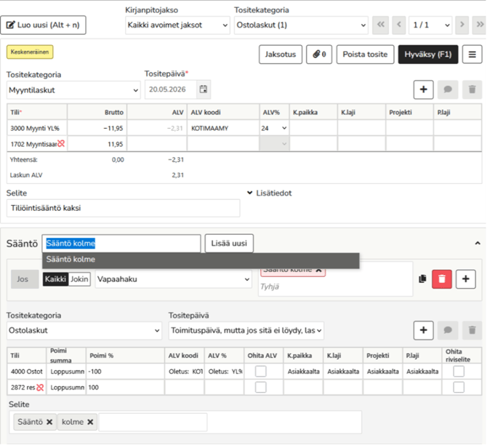Open the hamburger menu next to Hyväksy
Viewport: 487px width, 448px height.
click(x=472, y=55)
